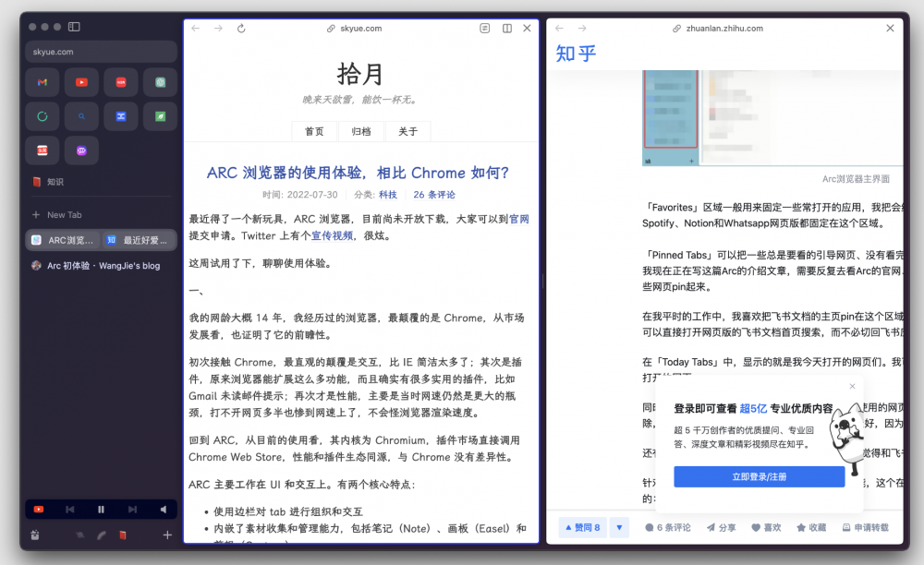Click the 收藏 favorite button
Image resolution: width=924 pixels, height=565 pixels.
(811, 527)
